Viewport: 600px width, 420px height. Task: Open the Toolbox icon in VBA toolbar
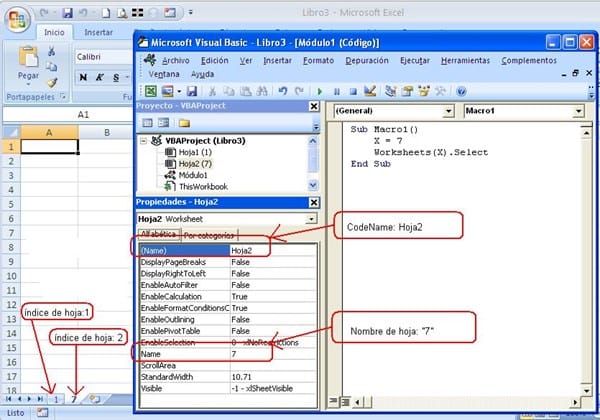440,91
